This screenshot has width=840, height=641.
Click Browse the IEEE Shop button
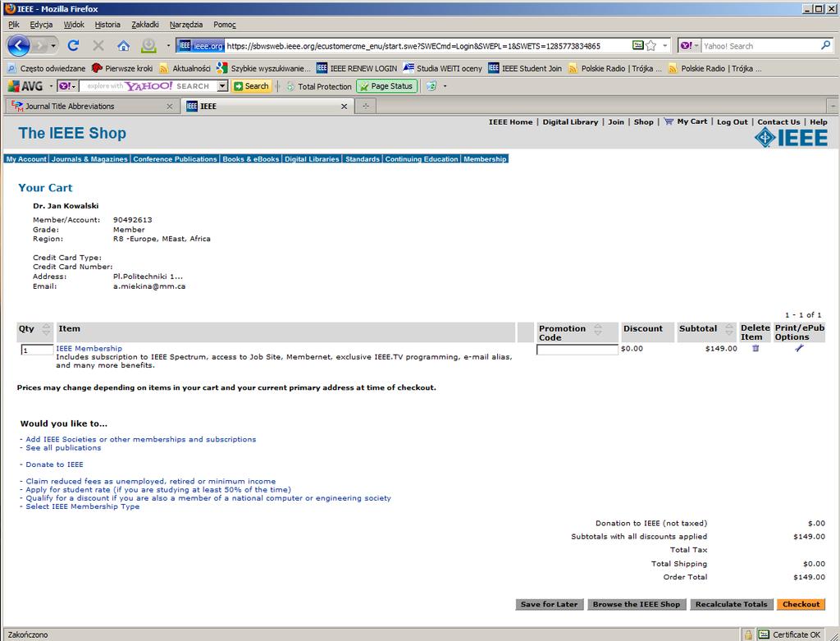(x=637, y=604)
